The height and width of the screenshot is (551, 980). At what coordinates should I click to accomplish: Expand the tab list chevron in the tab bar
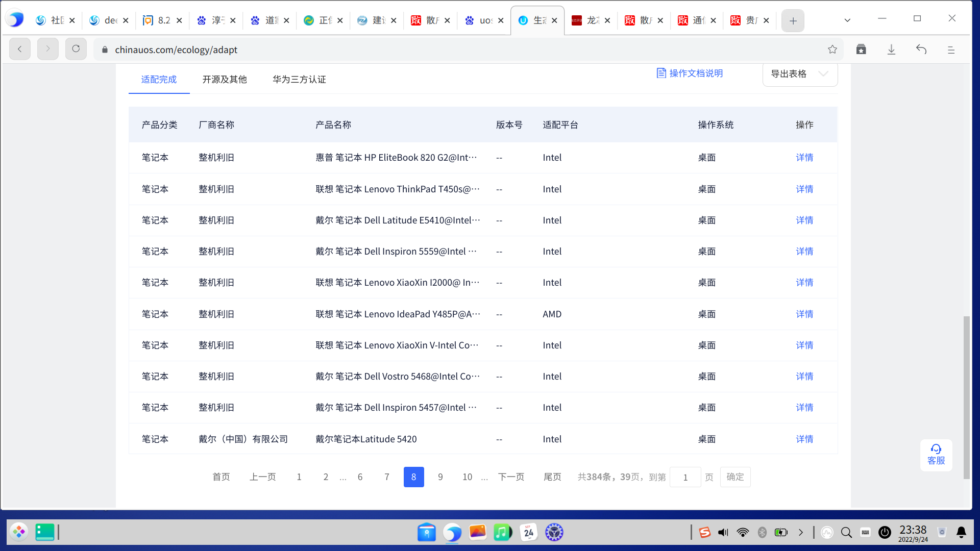(x=847, y=20)
